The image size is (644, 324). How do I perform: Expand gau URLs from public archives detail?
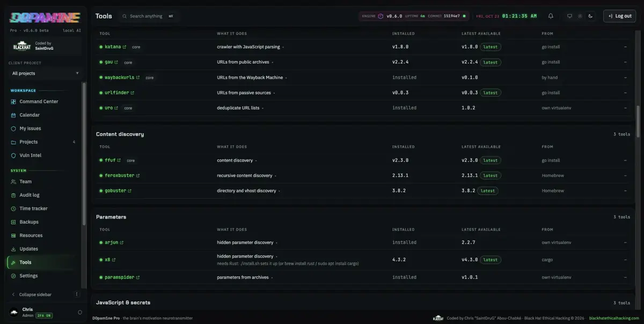[273, 62]
